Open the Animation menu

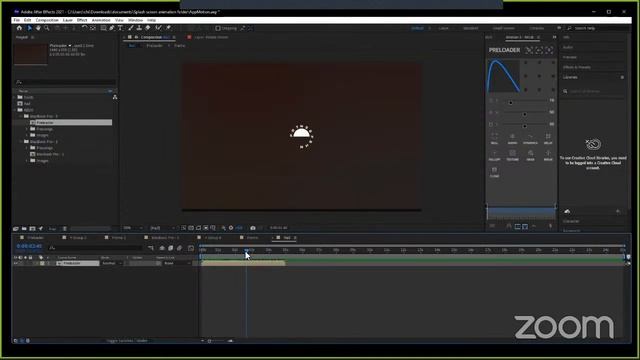[101, 20]
